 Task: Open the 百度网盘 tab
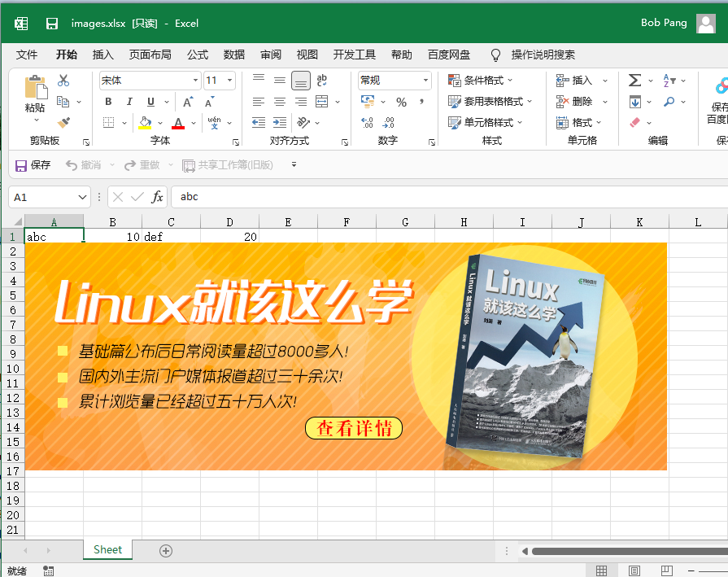(449, 55)
